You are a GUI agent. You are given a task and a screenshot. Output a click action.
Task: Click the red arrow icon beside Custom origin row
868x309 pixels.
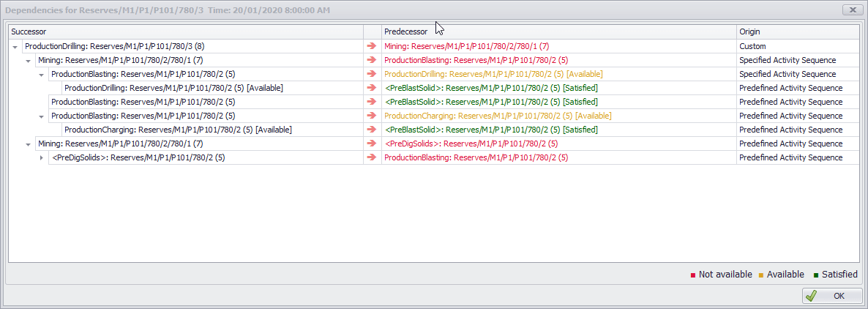[372, 46]
